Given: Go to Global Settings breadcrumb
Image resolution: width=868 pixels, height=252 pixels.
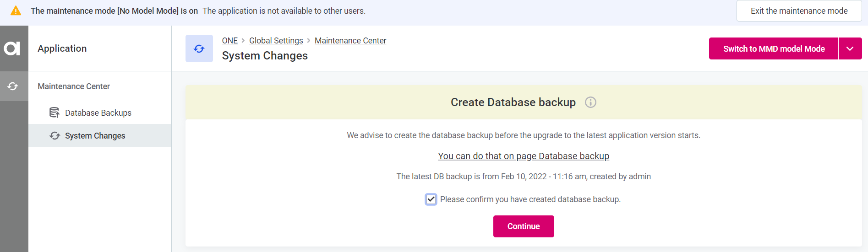Looking at the screenshot, I should 276,41.
